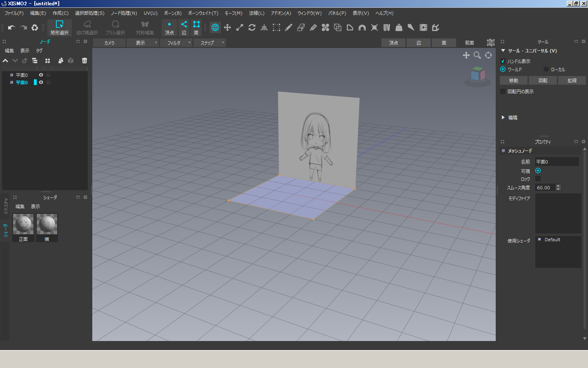Toggle visibility of highlighted cyan 平面0 node
The height and width of the screenshot is (368, 588).
tap(41, 82)
